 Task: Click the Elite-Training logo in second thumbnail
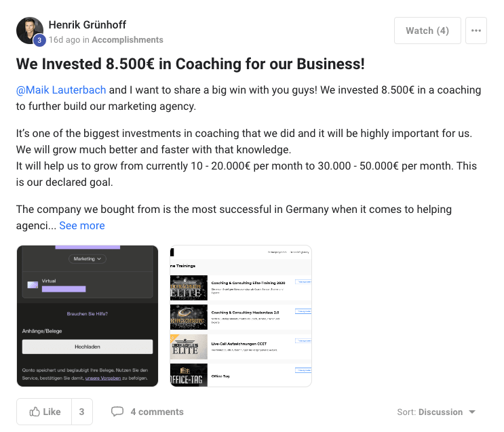[189, 286]
